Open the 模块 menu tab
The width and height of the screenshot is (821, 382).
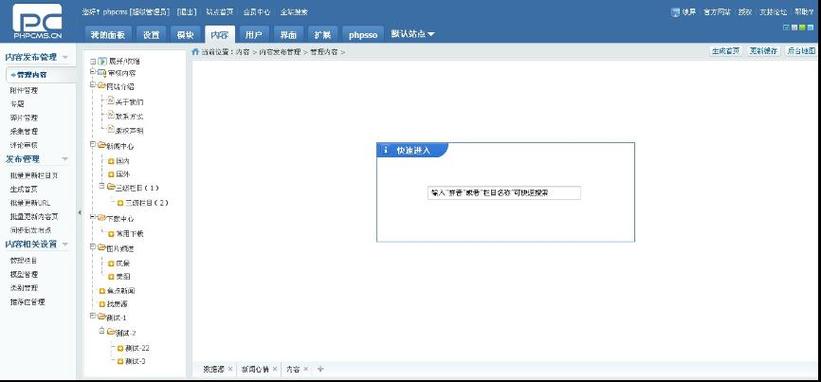coord(185,35)
